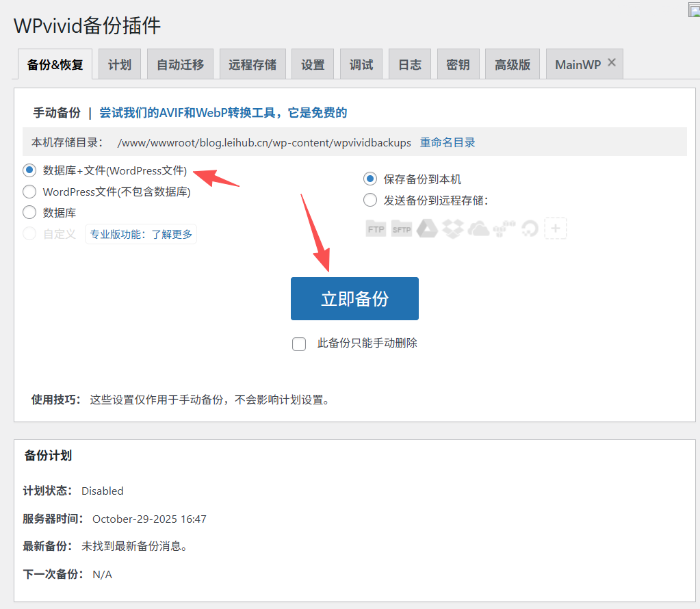The width and height of the screenshot is (700, 609).
Task: Select the DigitalOcean Spaces storage icon
Action: click(x=530, y=229)
